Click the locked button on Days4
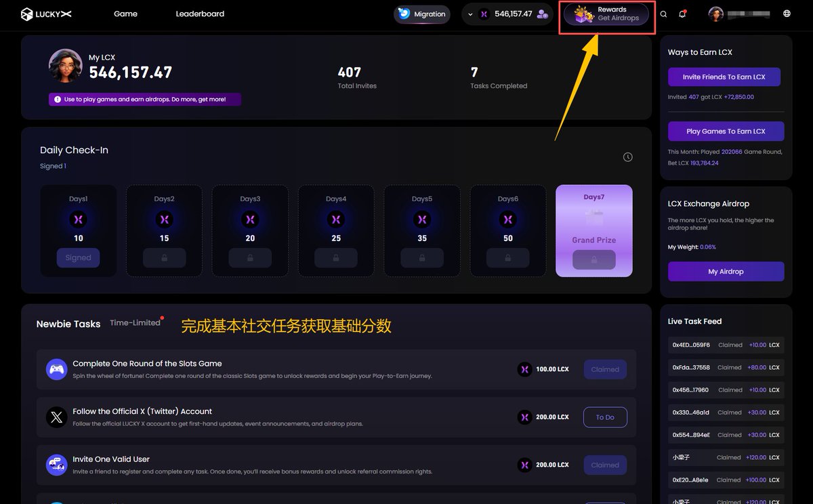This screenshot has height=504, width=813. click(336, 257)
